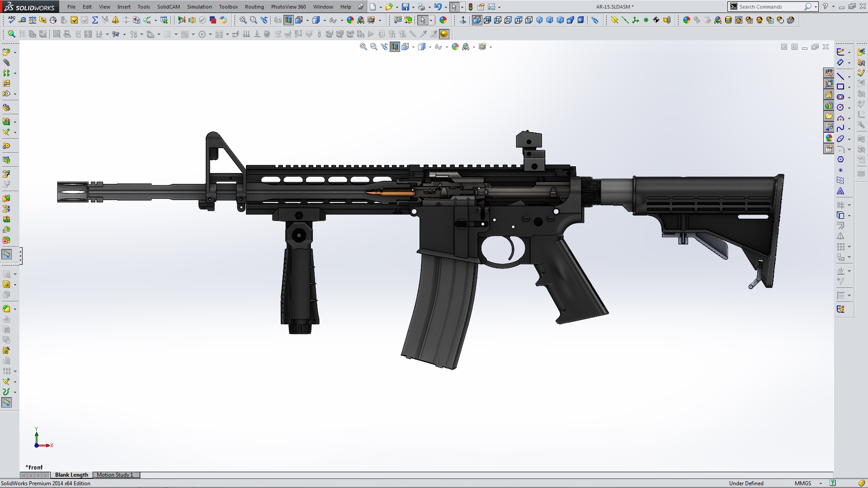Viewport: 868px width, 488px height.
Task: Toggle the Section View button in heads-up toolbar
Action: coord(395,47)
